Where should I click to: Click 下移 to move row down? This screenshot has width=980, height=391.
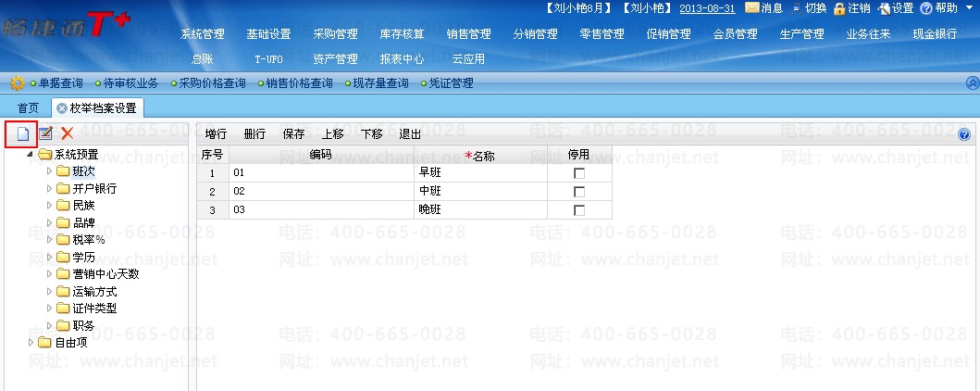371,133
